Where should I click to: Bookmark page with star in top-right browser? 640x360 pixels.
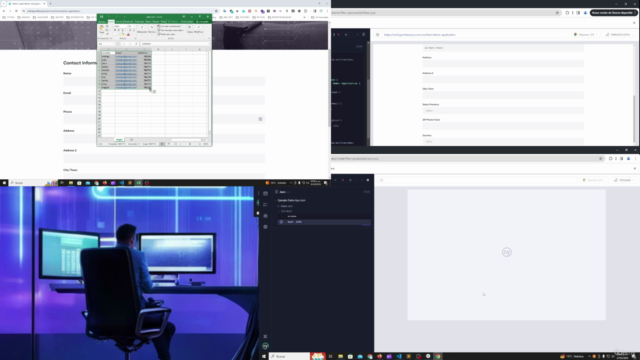(x=557, y=13)
